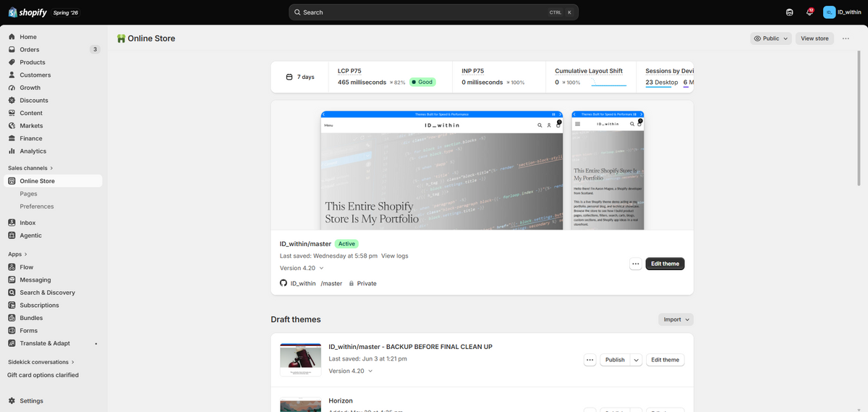Screen dimensions: 868x412
Task: Open the ID_within account menu
Action: coord(842,12)
